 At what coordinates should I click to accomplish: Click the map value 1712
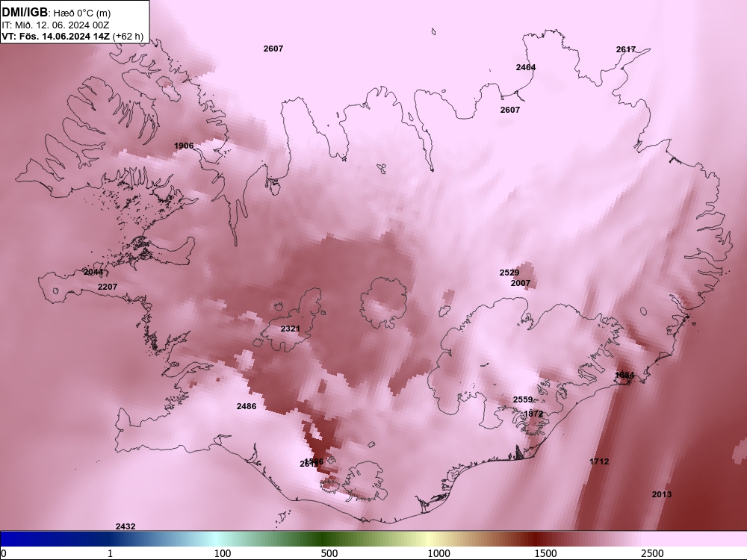point(599,461)
